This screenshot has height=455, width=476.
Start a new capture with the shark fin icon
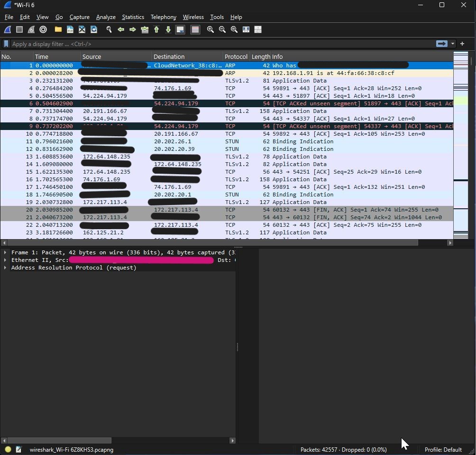(x=8, y=29)
